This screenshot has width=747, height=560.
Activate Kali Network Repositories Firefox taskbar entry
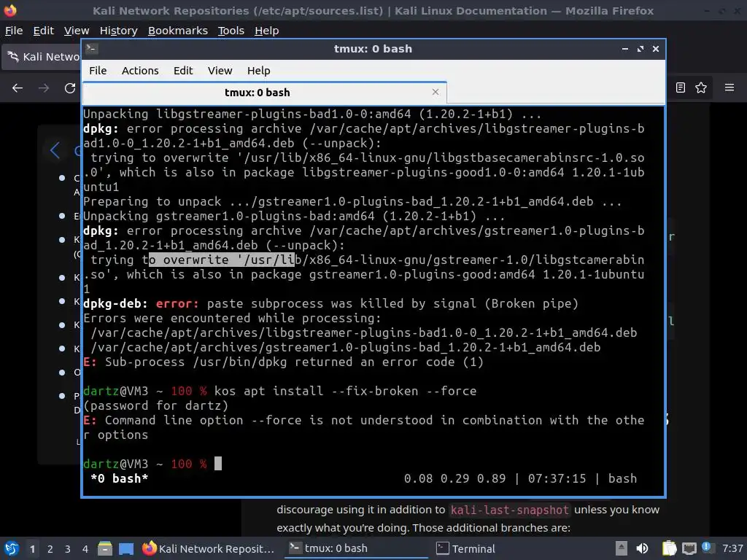point(209,548)
